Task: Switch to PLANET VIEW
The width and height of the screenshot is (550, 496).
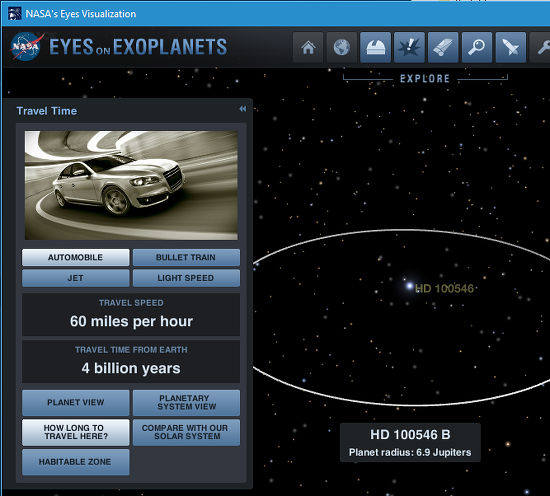Action: point(75,402)
